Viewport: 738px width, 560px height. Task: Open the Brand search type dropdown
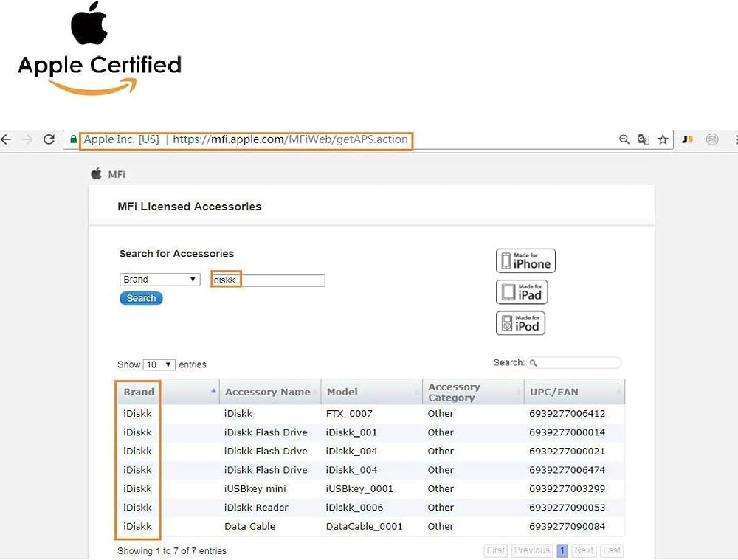coord(159,280)
